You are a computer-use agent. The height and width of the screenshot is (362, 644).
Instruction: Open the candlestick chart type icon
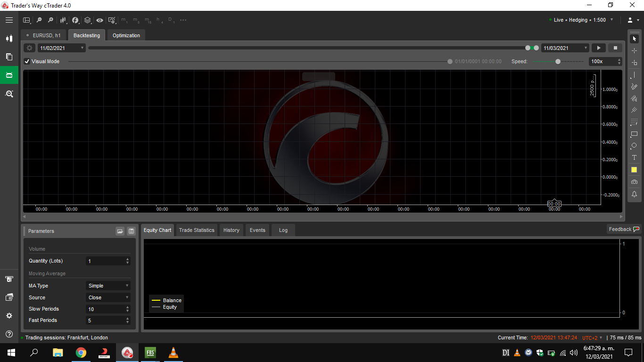[x=63, y=20]
